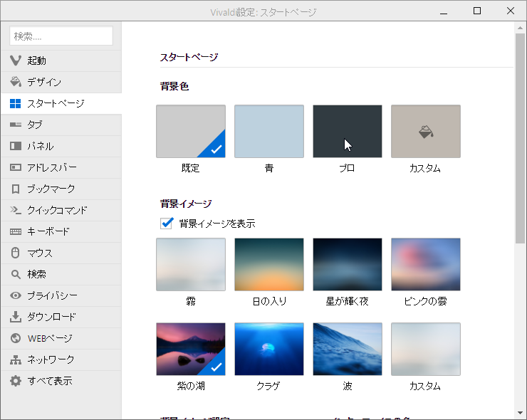
Task: Click the スタートページ label in sidebar
Action: tap(56, 103)
